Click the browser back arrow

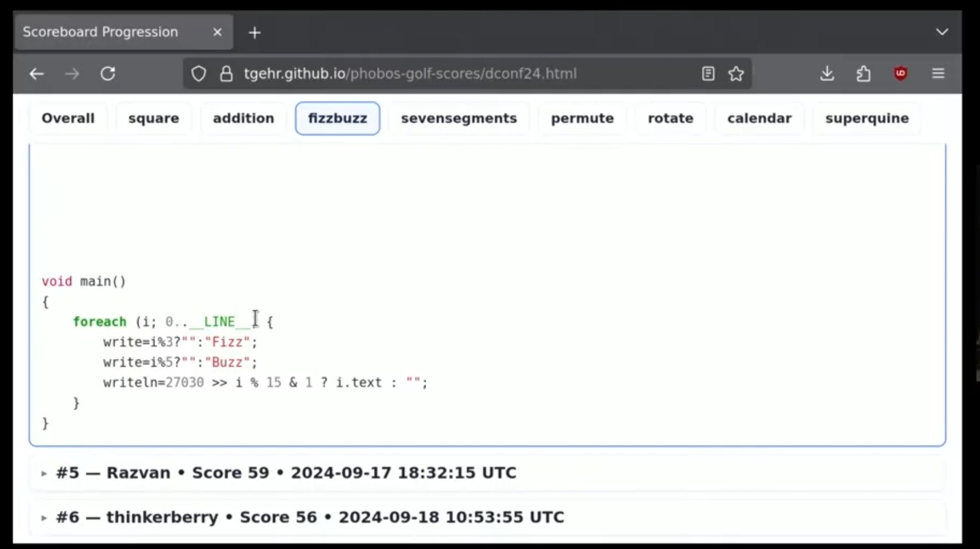pos(37,74)
